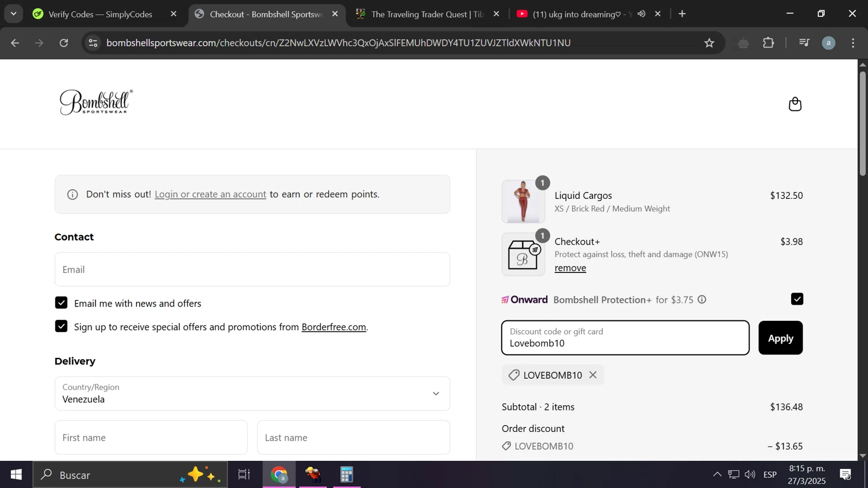
Task: Open the Windows Start menu
Action: [x=16, y=475]
